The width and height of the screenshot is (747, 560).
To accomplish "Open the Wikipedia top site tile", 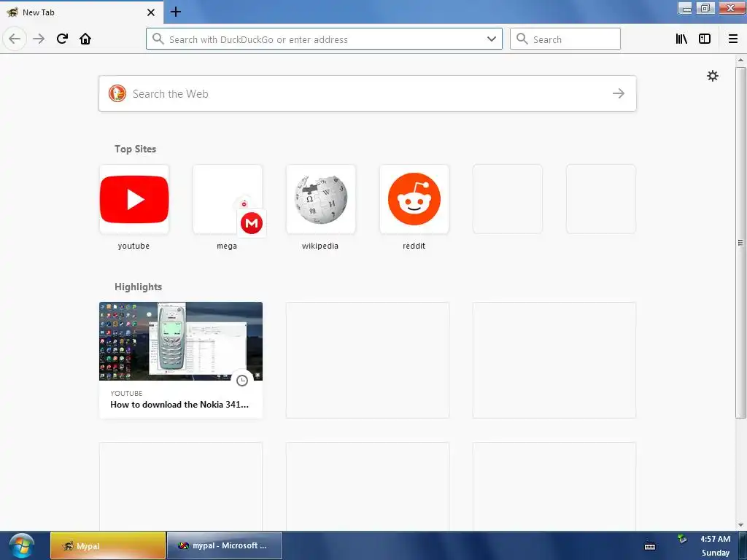I will tap(321, 199).
